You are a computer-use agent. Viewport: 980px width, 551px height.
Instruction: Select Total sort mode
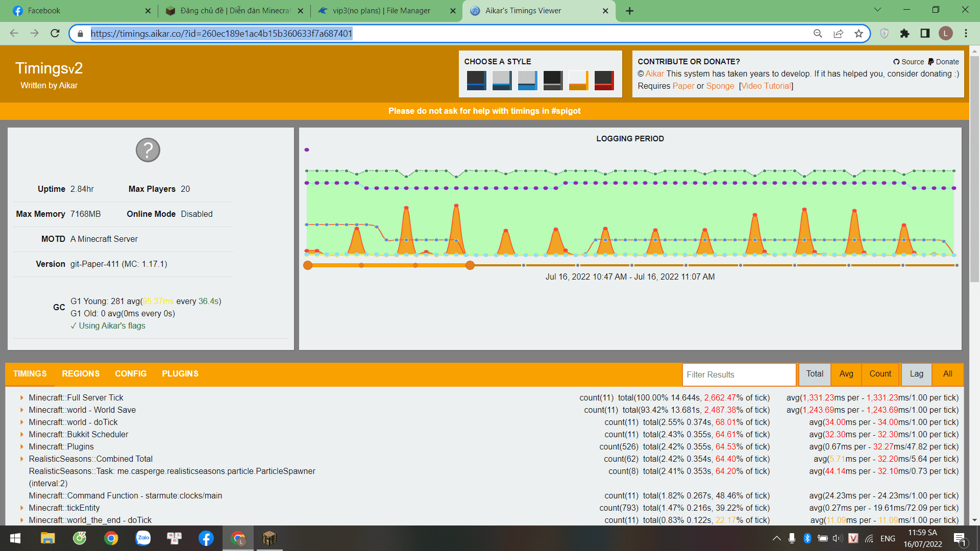pyautogui.click(x=815, y=374)
